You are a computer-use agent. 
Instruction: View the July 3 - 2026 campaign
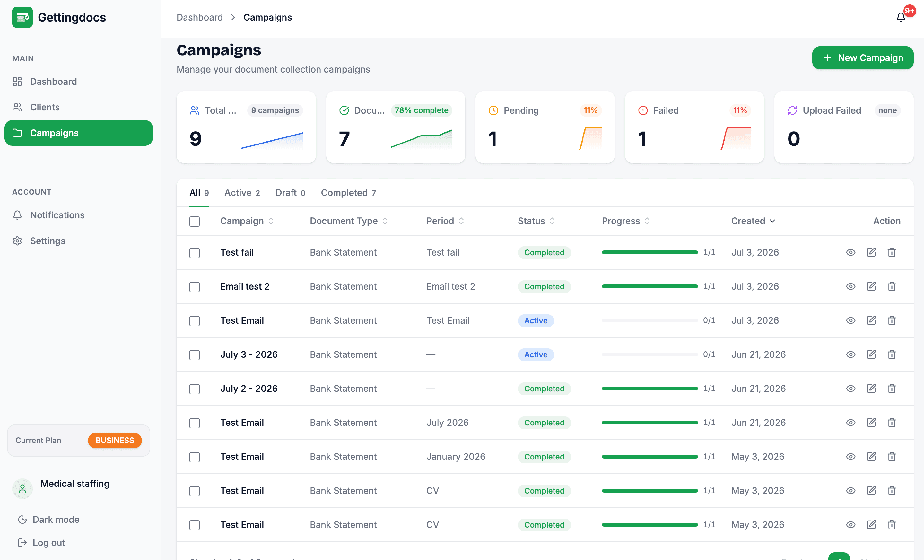click(x=850, y=354)
